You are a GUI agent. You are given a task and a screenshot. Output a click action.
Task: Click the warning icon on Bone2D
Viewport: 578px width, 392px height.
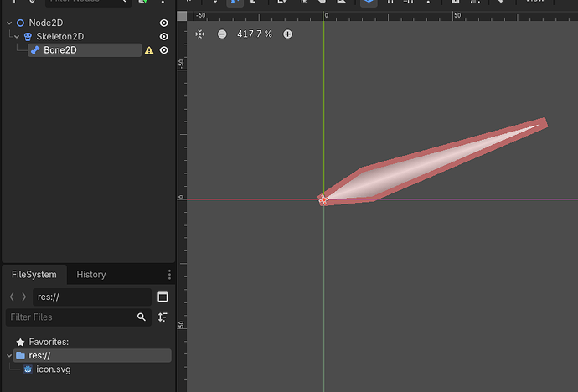[x=149, y=50]
